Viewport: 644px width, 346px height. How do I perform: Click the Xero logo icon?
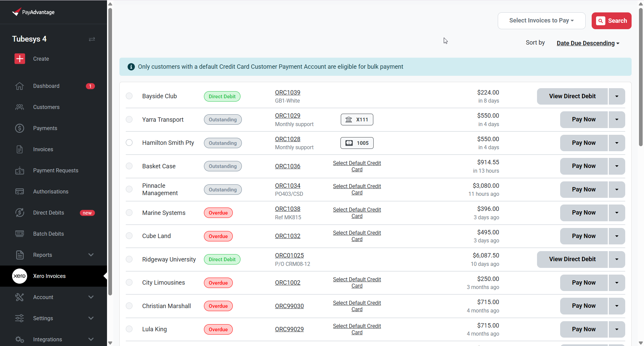tap(19, 276)
